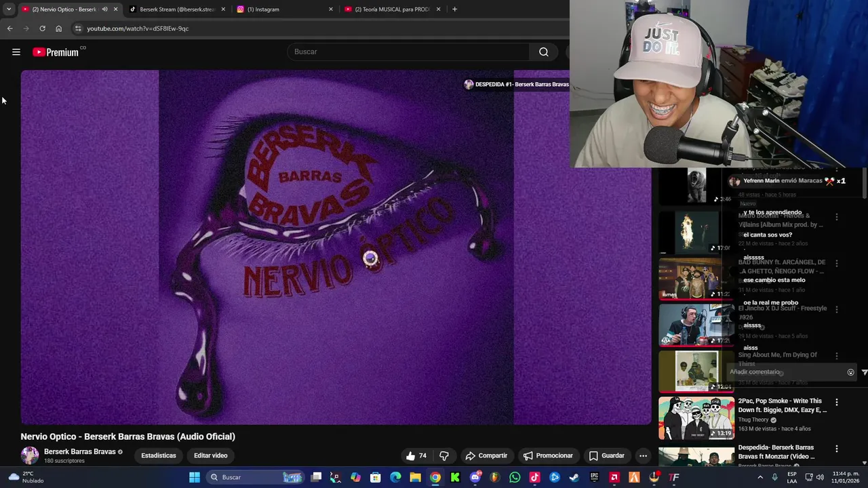868x488 pixels.
Task: Open options for 2Pac, Pop Smoke video
Action: coord(836,402)
